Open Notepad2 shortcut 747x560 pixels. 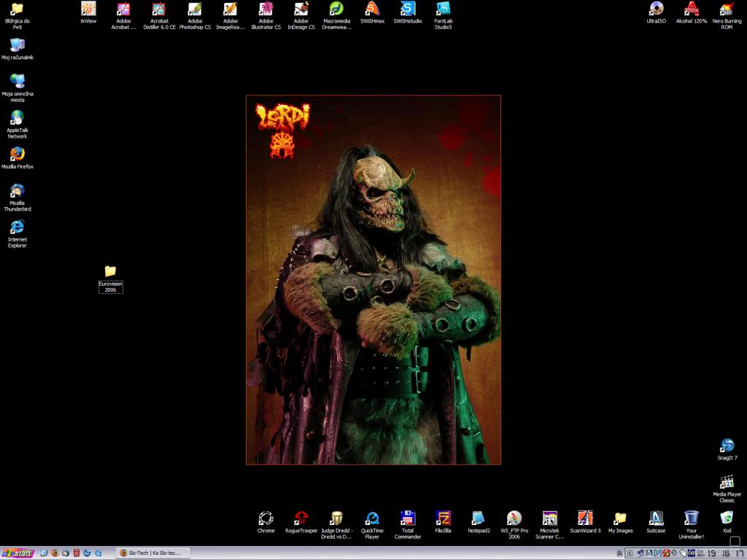(479, 522)
